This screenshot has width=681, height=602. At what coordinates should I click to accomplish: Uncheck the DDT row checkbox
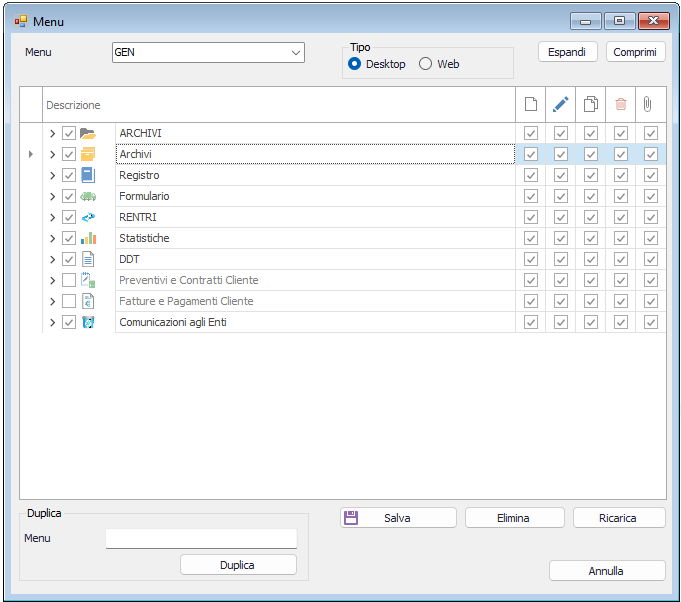pos(69,259)
